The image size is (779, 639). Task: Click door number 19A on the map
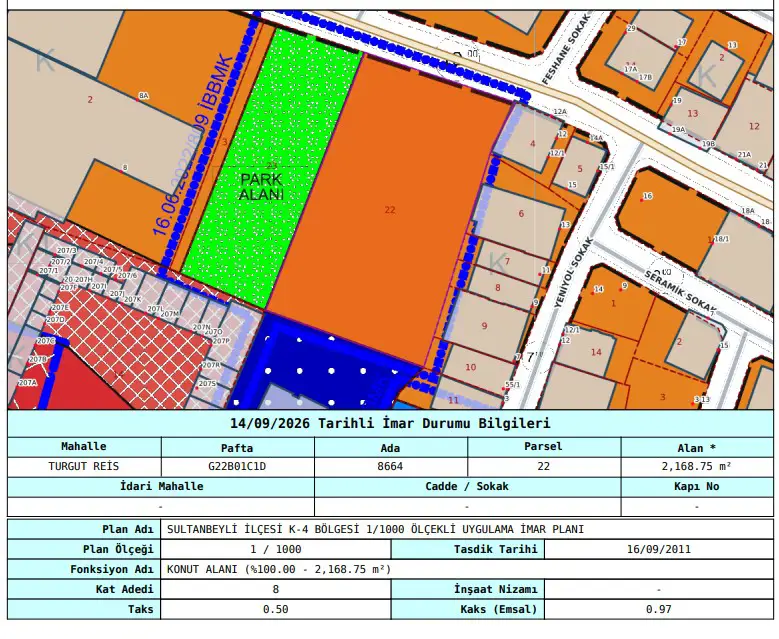click(x=678, y=129)
